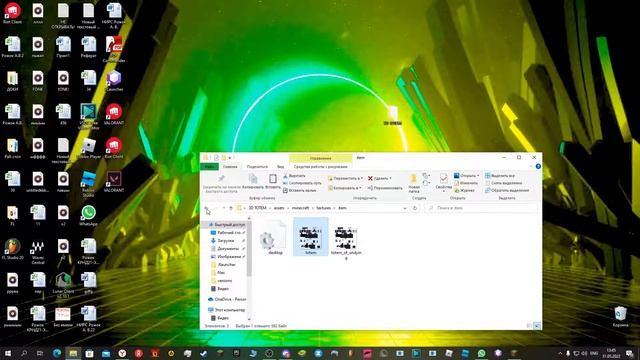Click the yellow Manage (Управление) contextual tab
The height and width of the screenshot is (360, 640).
point(320,158)
